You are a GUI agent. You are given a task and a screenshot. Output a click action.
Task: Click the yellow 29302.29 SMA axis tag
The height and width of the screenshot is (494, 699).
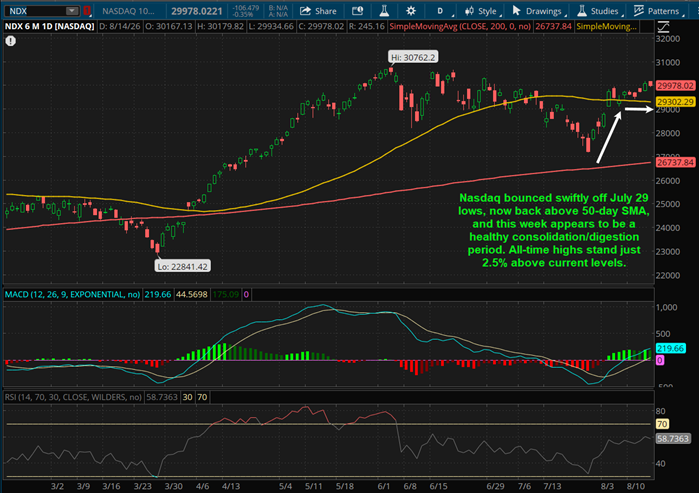click(675, 102)
